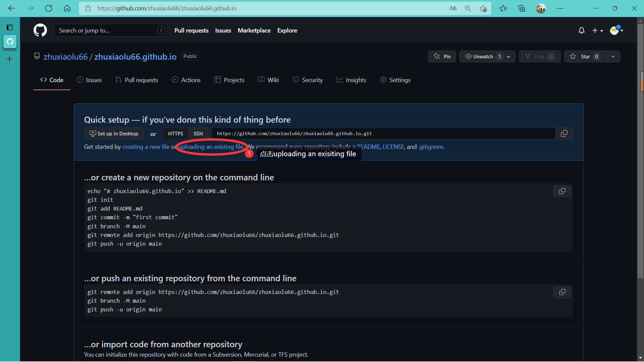Open the create-new plus dropdown
The height and width of the screenshot is (362, 644).
[598, 31]
